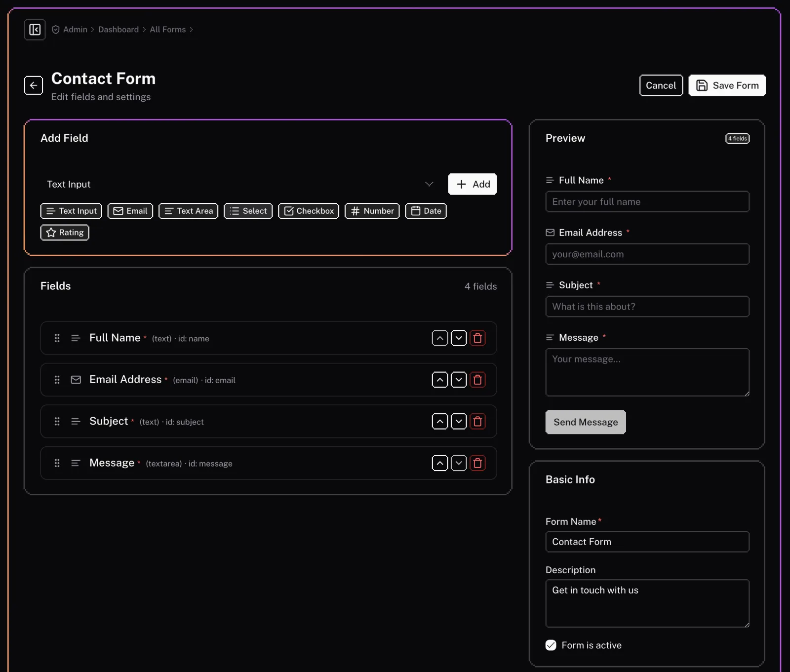Screen dimensions: 790x672
Task: Grab the drag handle for Subject row
Action: point(57,421)
